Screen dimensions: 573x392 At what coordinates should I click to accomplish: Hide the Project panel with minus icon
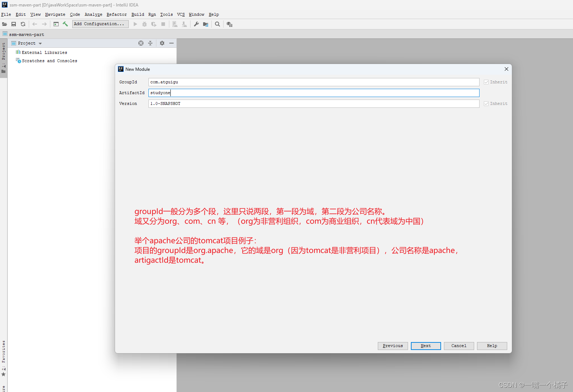[171, 43]
